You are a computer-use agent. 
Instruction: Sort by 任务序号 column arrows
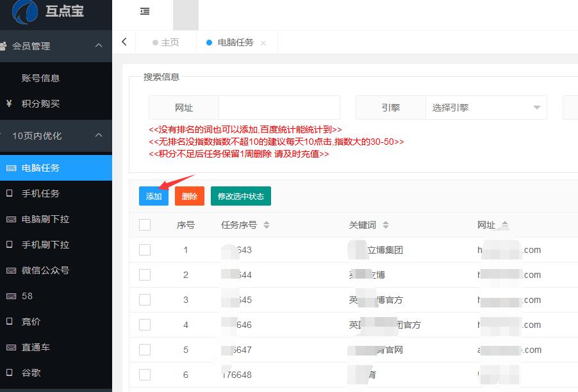[x=267, y=225]
